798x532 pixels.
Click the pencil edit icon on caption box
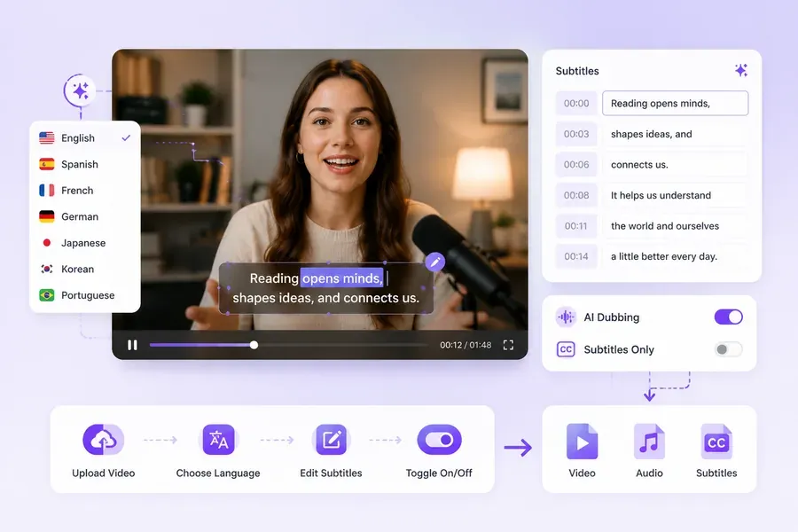pyautogui.click(x=435, y=262)
